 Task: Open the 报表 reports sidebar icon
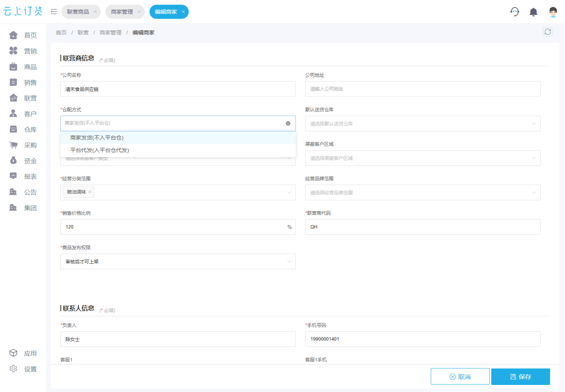tap(13, 176)
